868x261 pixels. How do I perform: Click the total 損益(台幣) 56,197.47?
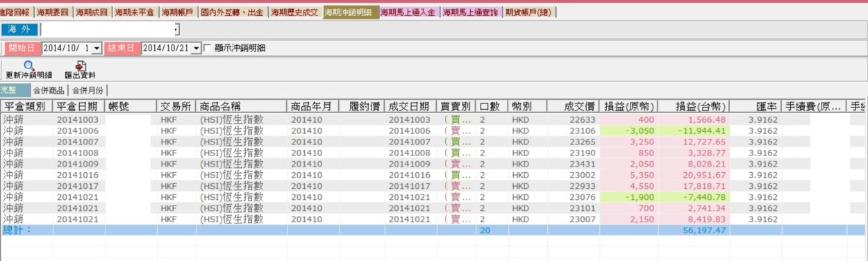pyautogui.click(x=703, y=230)
